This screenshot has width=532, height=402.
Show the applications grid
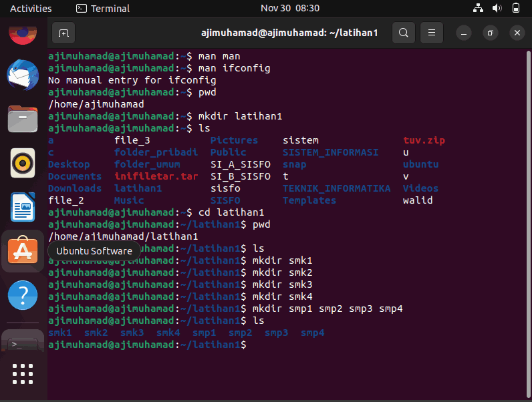click(x=23, y=374)
